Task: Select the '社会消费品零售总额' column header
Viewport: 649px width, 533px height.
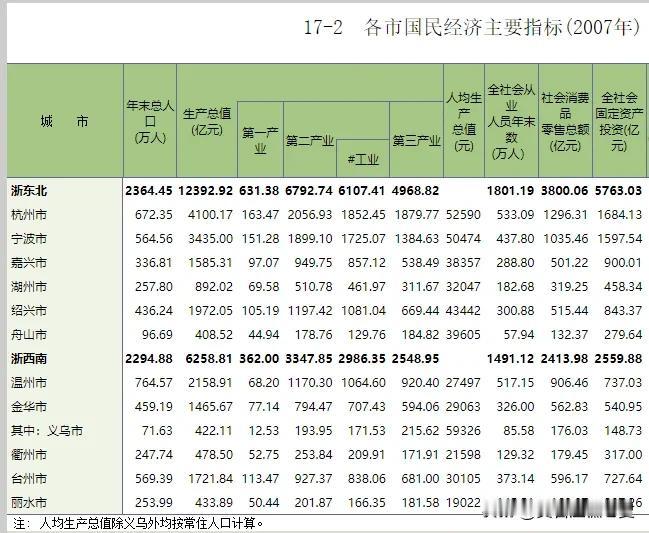Action: [565, 121]
